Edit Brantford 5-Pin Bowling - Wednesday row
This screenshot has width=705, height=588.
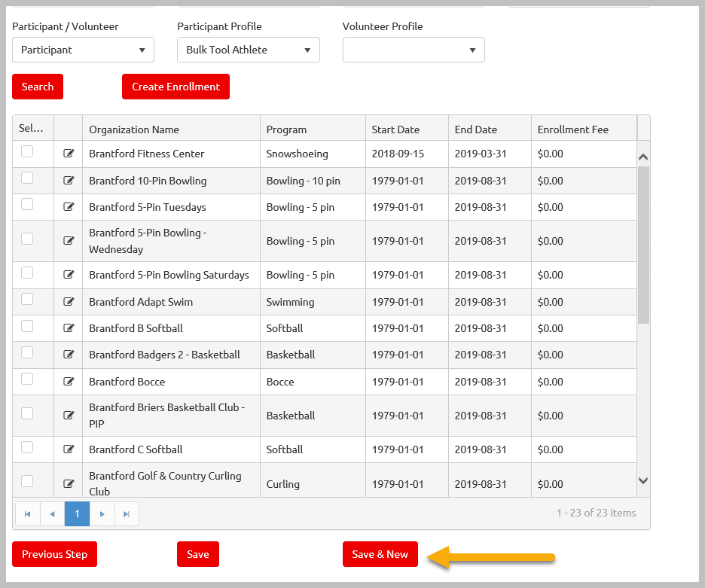click(69, 240)
